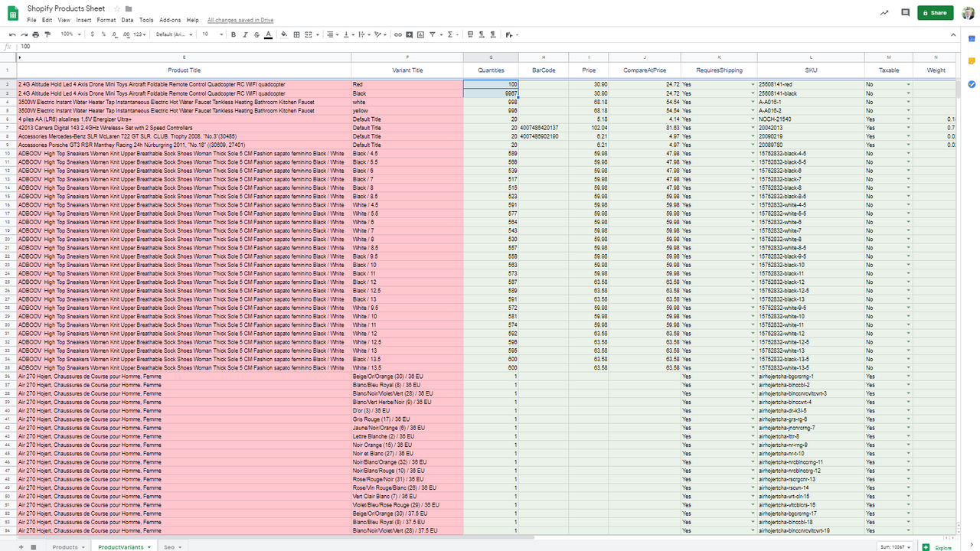Open the Format menu
Viewport: 980px width, 551px height.
pos(106,20)
